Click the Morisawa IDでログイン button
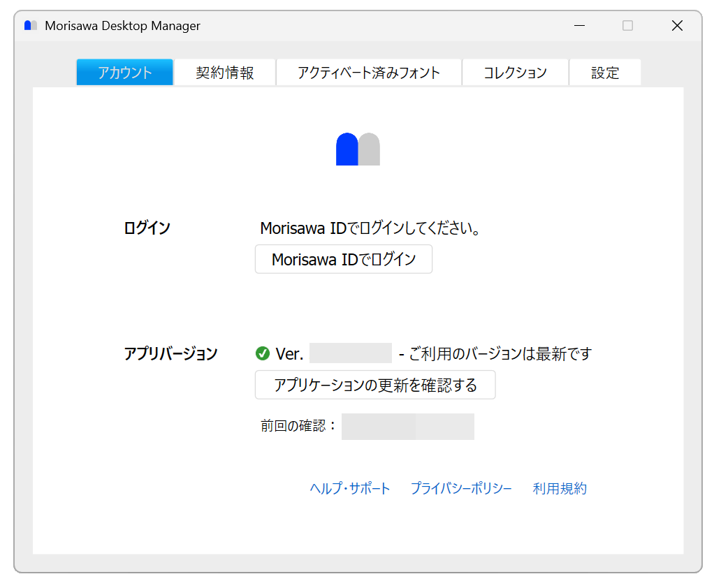This screenshot has width=714, height=588. 344,259
